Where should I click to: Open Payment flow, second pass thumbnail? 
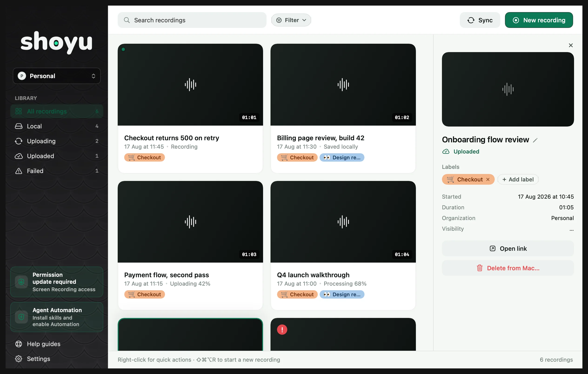(x=190, y=222)
